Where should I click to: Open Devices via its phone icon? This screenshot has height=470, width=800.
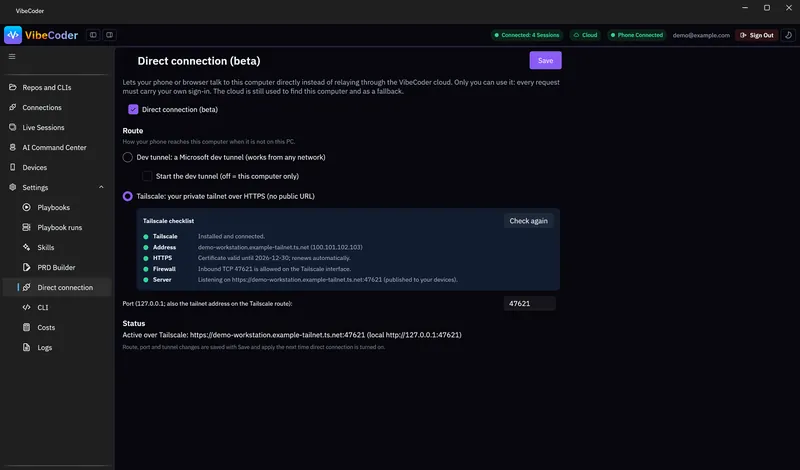[x=13, y=167]
